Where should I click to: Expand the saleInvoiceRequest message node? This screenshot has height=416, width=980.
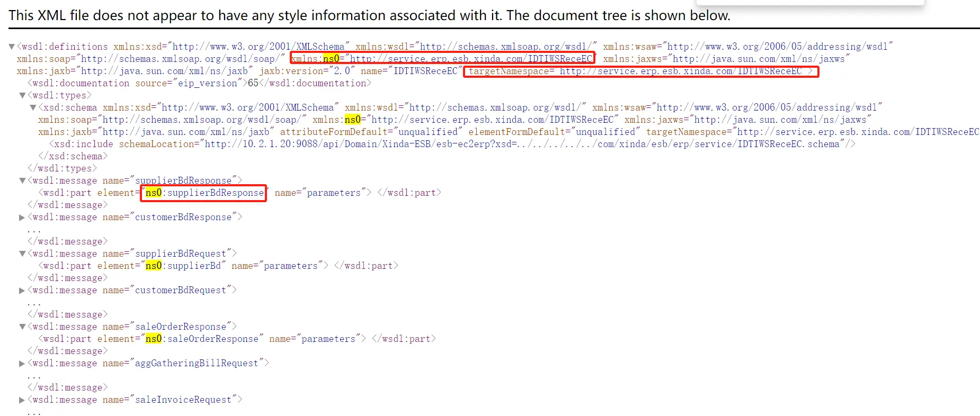tap(22, 400)
